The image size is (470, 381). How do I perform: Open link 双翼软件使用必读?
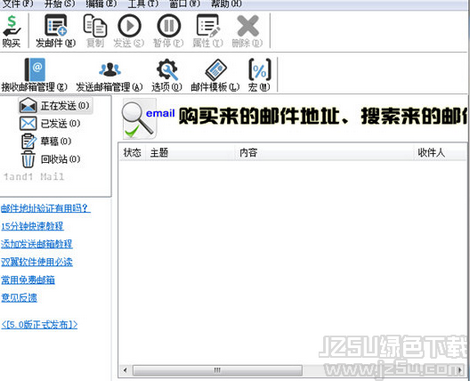[37, 262]
